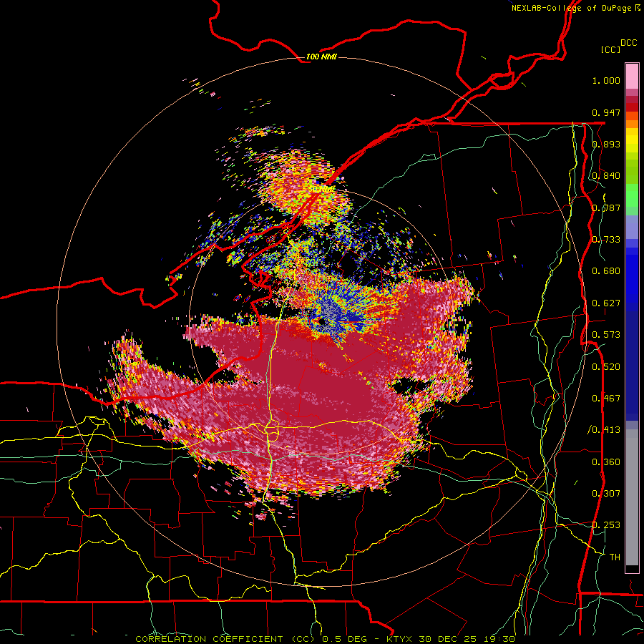The width and height of the screenshot is (644, 644).
Task: Select the 0.413 scale value
Action: click(606, 430)
